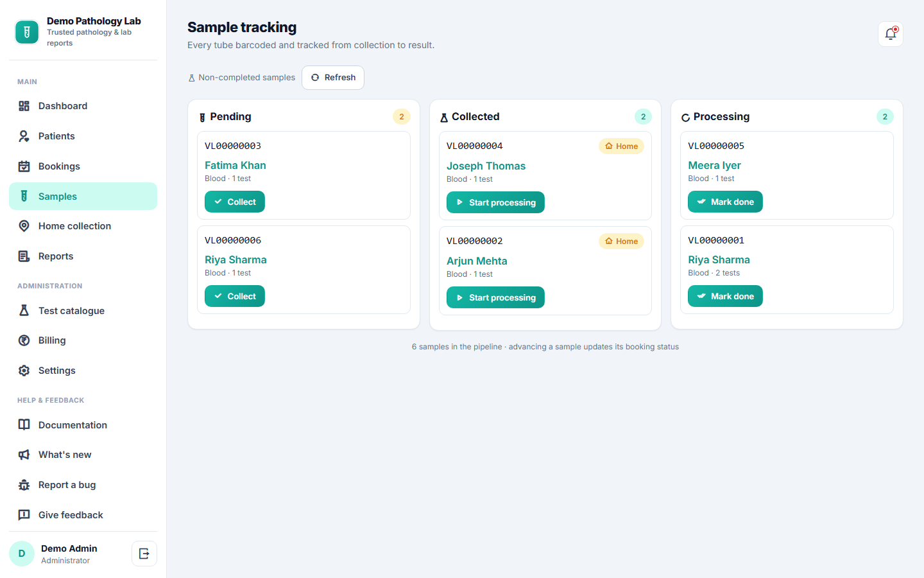Click the logout icon beside Demo Admin
This screenshot has height=578, width=924.
click(144, 554)
